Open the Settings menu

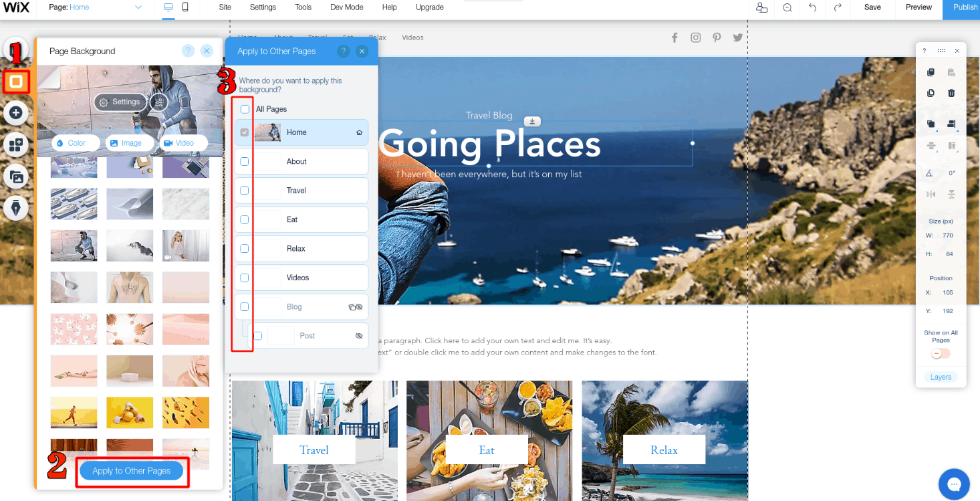click(262, 7)
